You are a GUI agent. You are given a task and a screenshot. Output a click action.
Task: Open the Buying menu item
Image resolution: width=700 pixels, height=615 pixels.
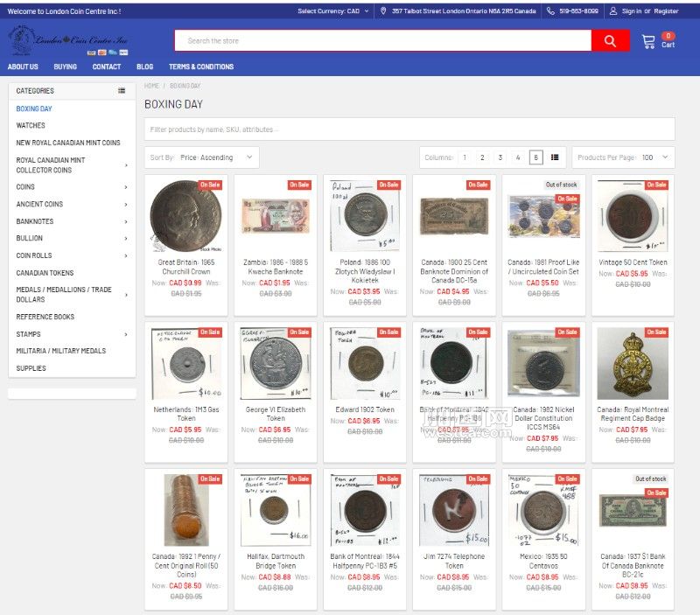(65, 66)
